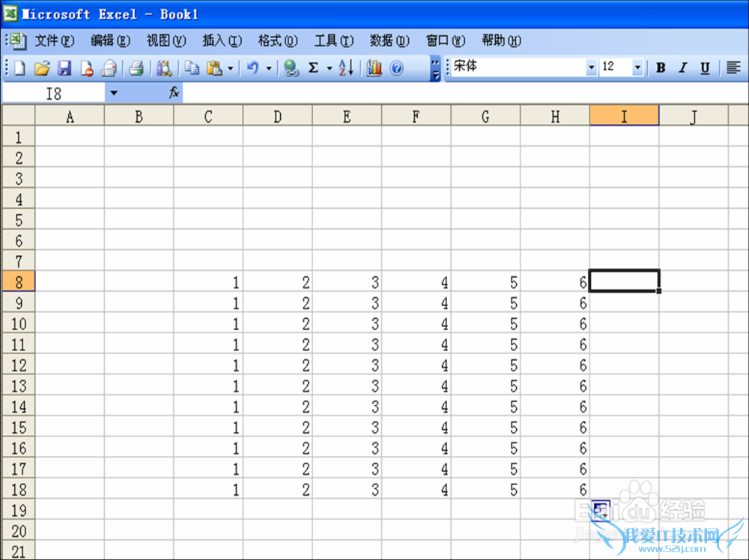Open the 插入 (Insert) menu
Image resolution: width=749 pixels, height=560 pixels.
coord(222,41)
